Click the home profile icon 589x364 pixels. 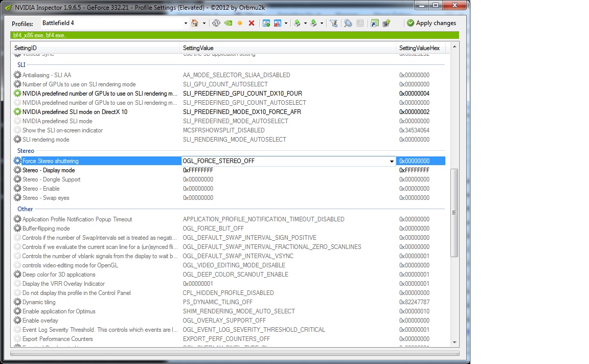point(195,24)
